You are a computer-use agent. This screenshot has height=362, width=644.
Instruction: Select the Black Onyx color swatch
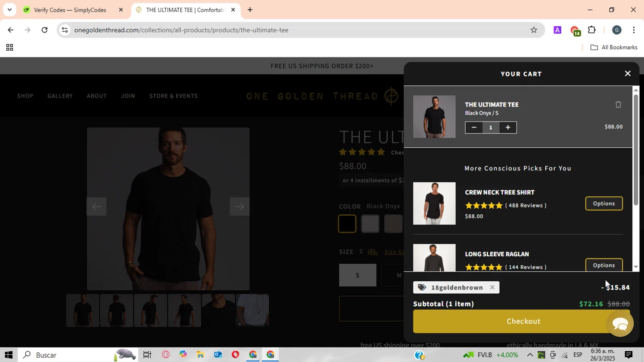(347, 224)
